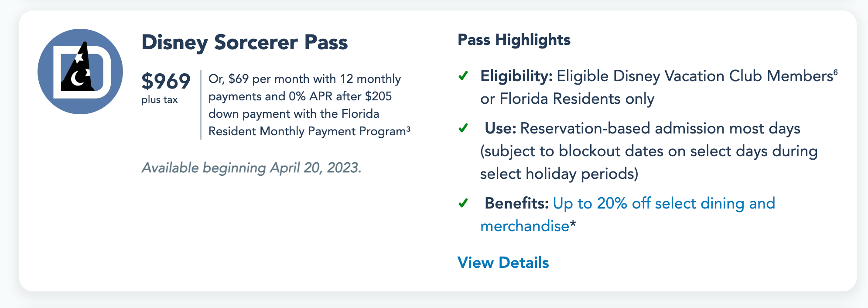Click the green checkmark beside Eligibility

pyautogui.click(x=463, y=76)
